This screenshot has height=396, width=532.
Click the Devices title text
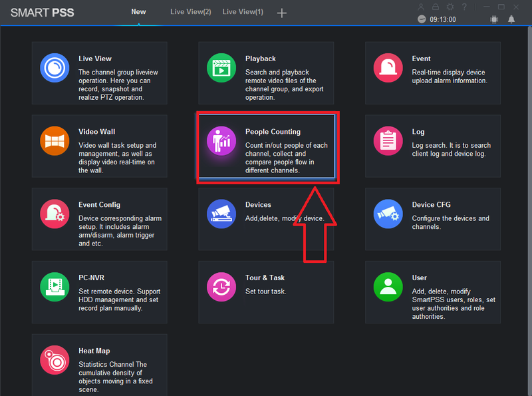click(x=258, y=205)
